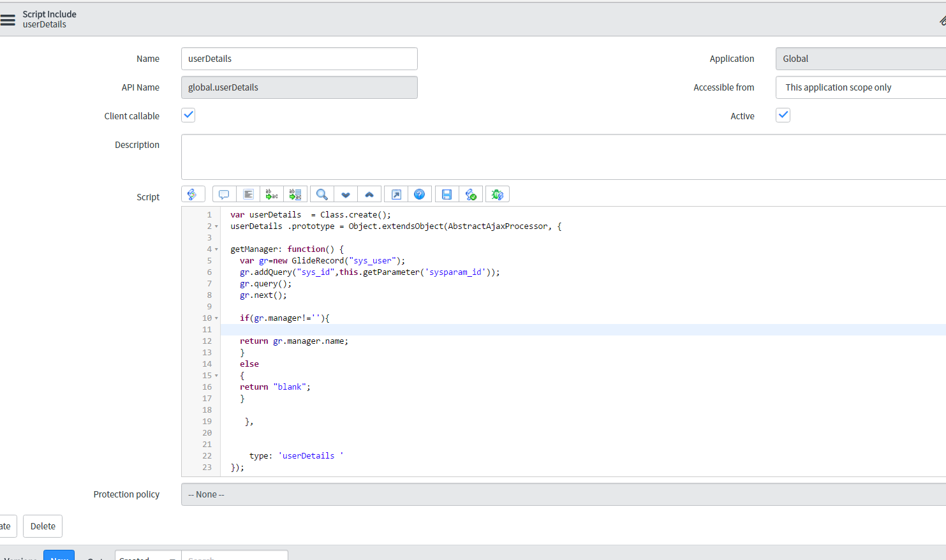Click the 'return "blank";' code line
The image size is (946, 560).
click(275, 387)
